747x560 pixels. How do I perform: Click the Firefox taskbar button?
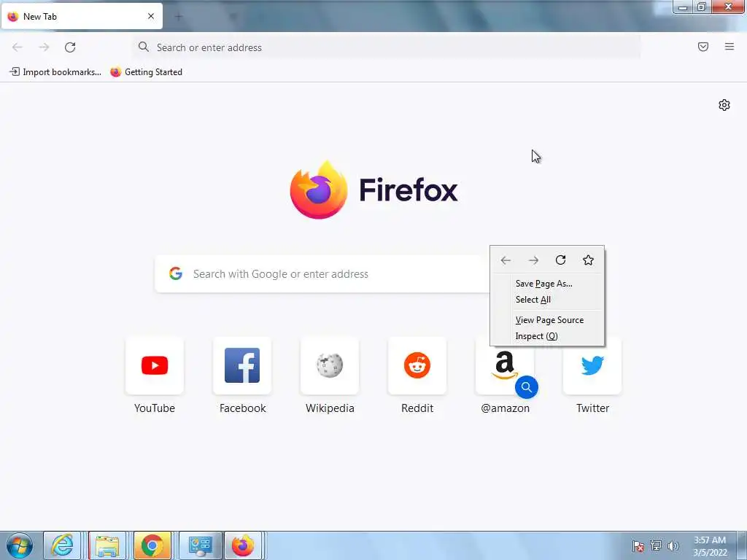point(243,545)
